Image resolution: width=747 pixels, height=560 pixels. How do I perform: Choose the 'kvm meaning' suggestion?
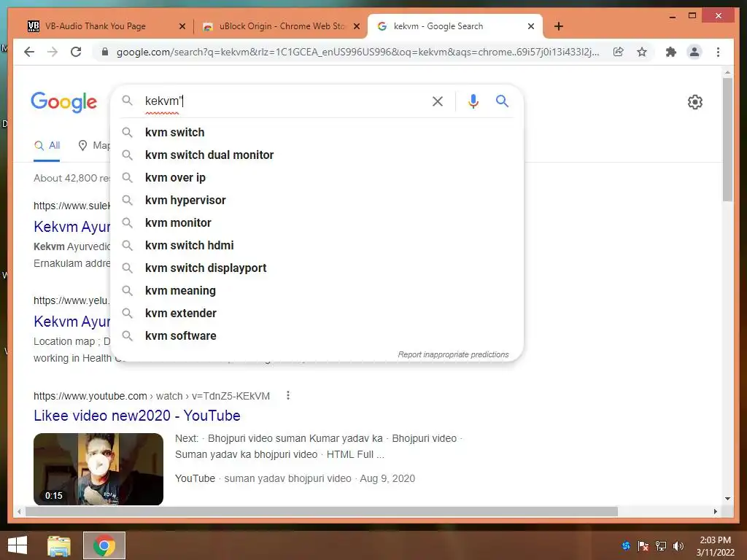coord(317,290)
